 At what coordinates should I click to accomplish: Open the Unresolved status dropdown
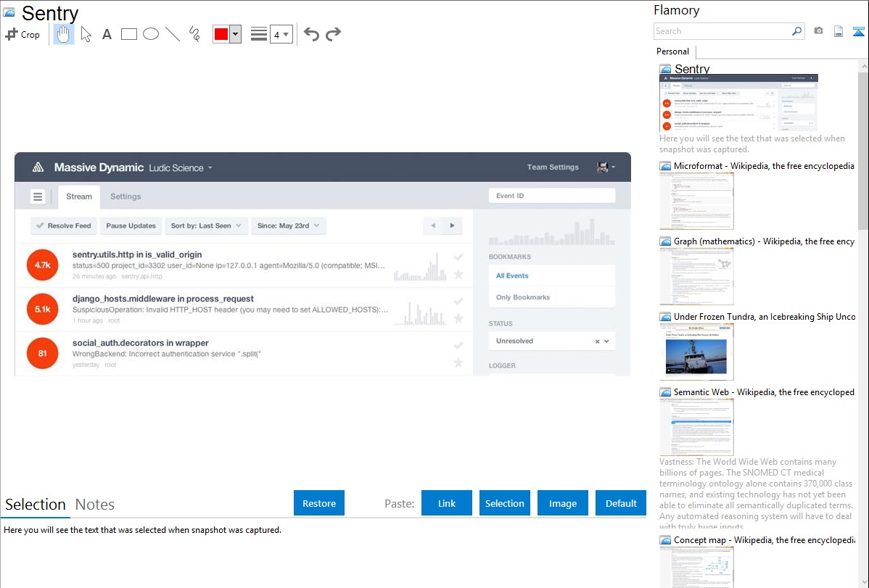[552, 341]
